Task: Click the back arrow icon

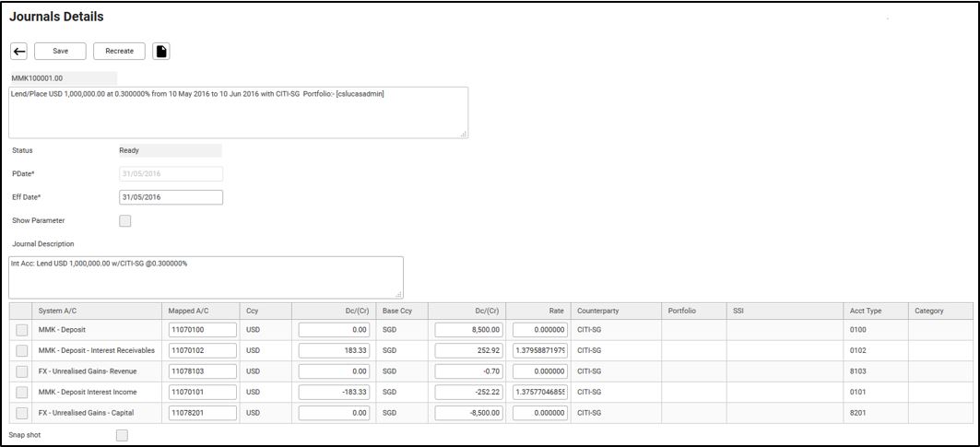Action: click(x=18, y=52)
